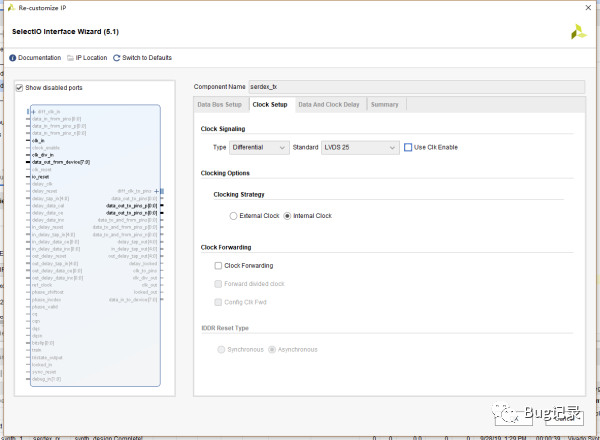Click the Xilinx logo in the header
This screenshot has width=600, height=440.
tap(579, 32)
